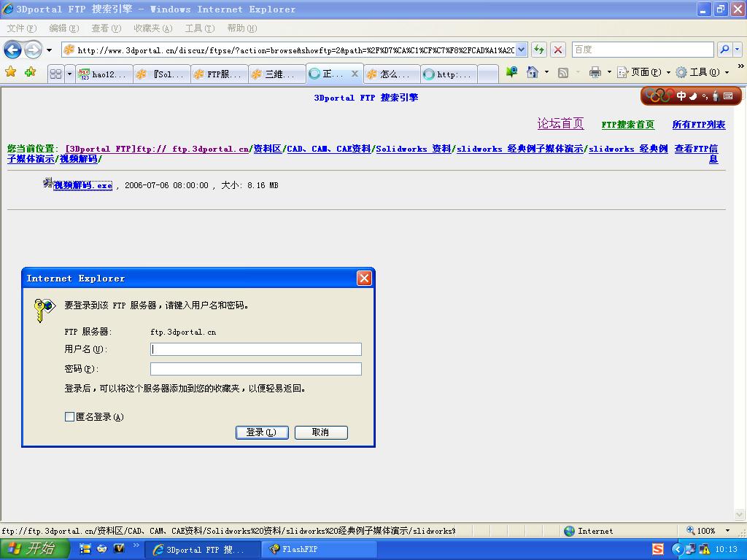Click the 3Dportal FTP 搜索引擎 heading link
This screenshot has height=560, width=747.
(366, 98)
